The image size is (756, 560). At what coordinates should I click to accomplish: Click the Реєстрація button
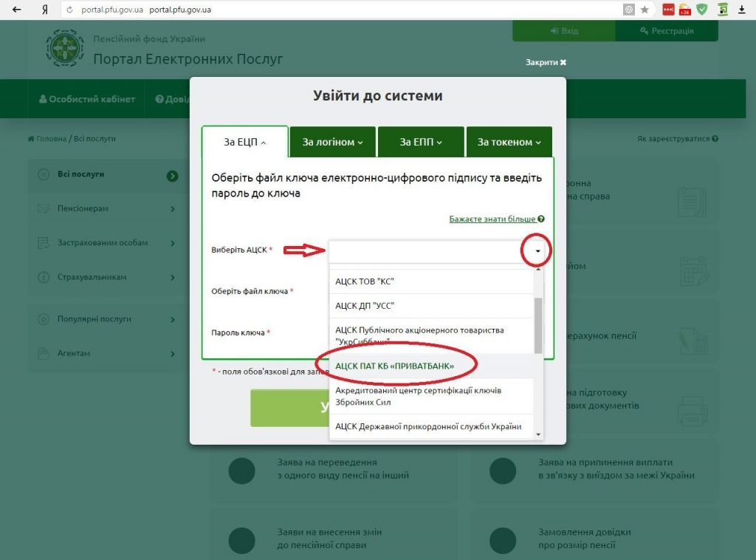[666, 31]
